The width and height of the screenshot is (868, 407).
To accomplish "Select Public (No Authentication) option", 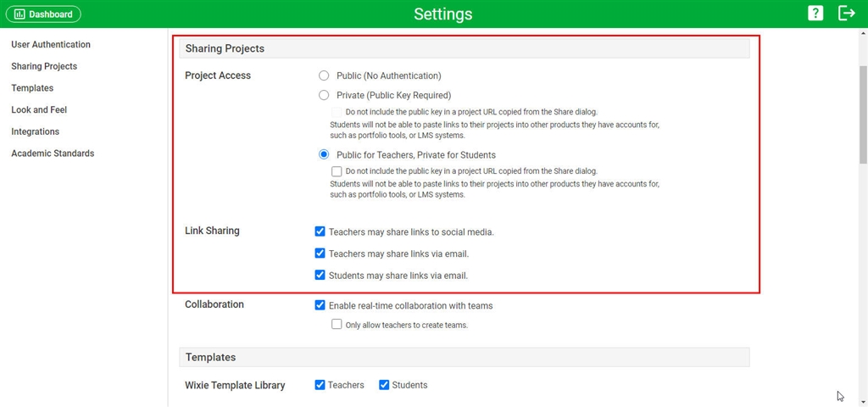I will [x=324, y=75].
